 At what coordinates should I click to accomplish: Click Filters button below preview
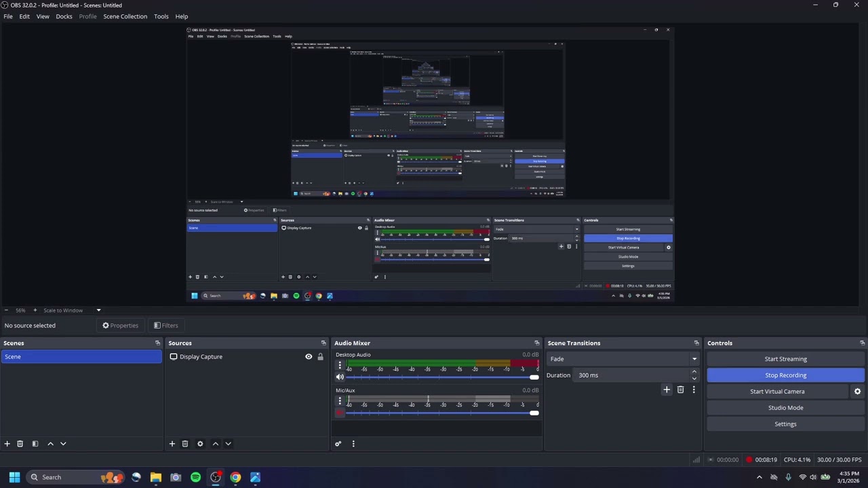[x=165, y=325]
